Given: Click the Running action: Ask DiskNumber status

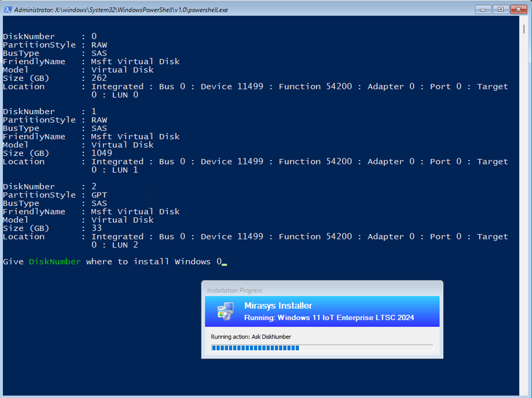Looking at the screenshot, I should click(251, 337).
